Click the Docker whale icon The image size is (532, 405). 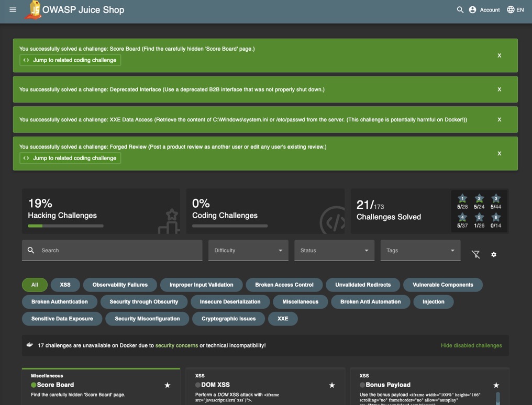(30, 345)
